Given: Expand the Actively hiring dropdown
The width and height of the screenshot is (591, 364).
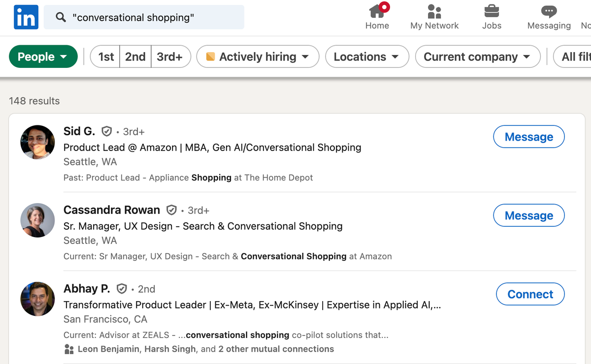Looking at the screenshot, I should coord(258,57).
